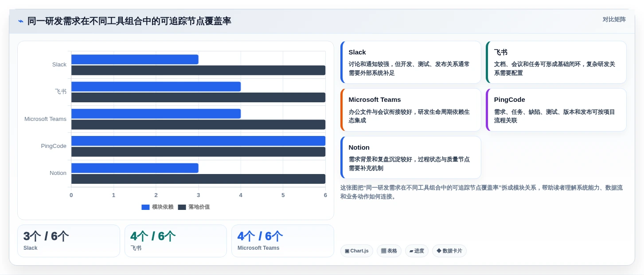
Task: Click the 落地价值 legend text
Action: pyautogui.click(x=199, y=207)
